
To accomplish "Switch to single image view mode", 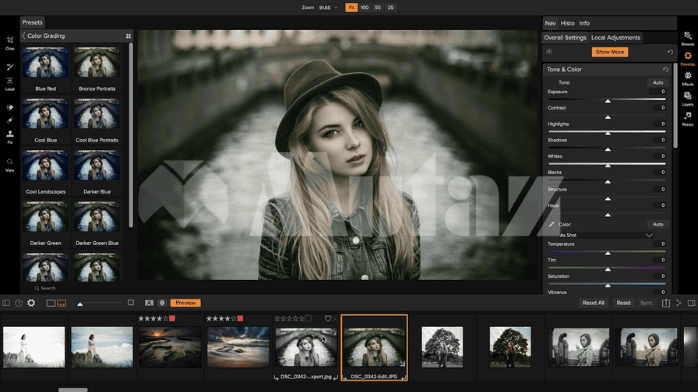I will 51,303.
